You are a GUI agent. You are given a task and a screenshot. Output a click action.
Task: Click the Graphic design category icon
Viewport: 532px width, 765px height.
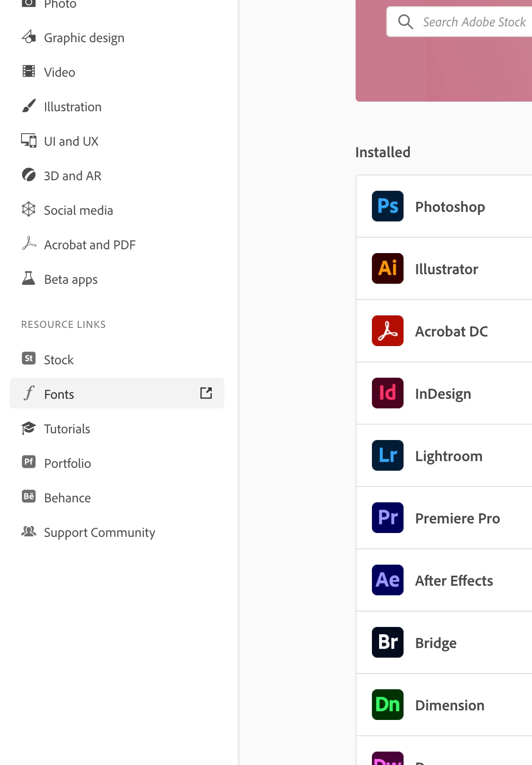[x=29, y=37]
